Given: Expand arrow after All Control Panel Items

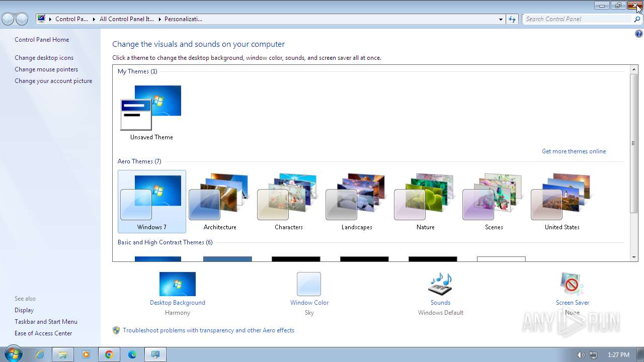Looking at the screenshot, I should [x=159, y=19].
